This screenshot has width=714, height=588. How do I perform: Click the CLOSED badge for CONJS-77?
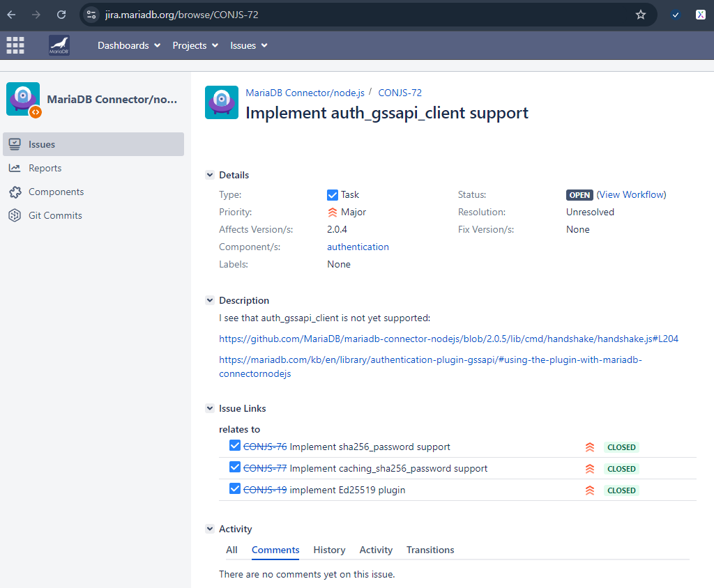pos(621,469)
